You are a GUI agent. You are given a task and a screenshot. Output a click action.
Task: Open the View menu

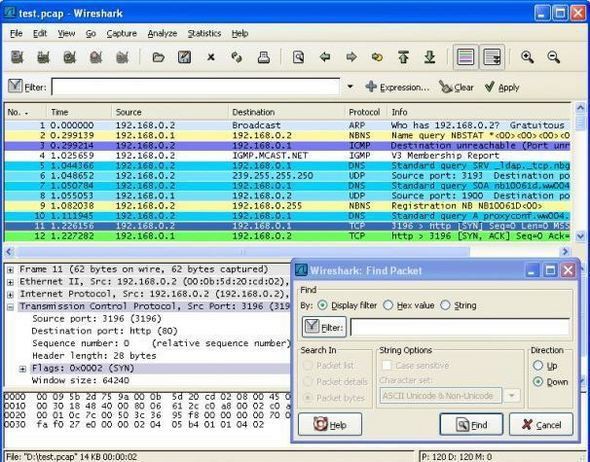pos(66,33)
